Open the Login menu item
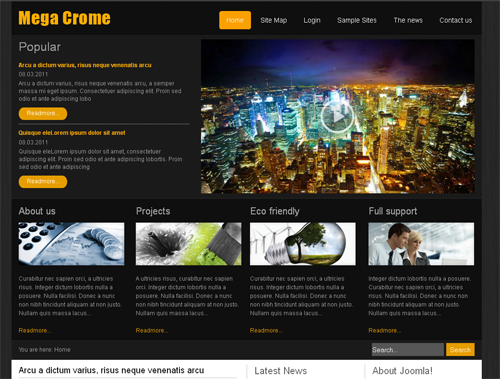This screenshot has height=379, width=500. [x=312, y=20]
